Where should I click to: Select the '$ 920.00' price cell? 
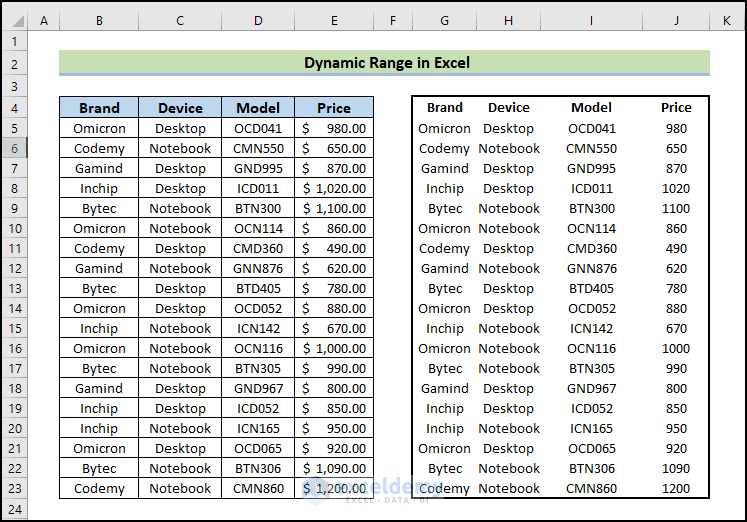334,448
